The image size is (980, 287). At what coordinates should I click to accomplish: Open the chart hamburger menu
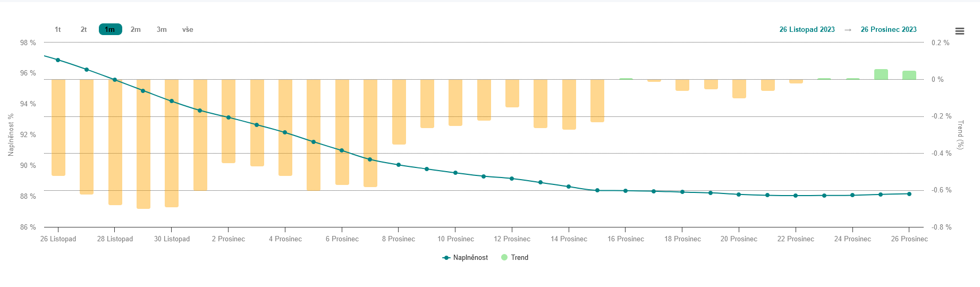pyautogui.click(x=959, y=31)
